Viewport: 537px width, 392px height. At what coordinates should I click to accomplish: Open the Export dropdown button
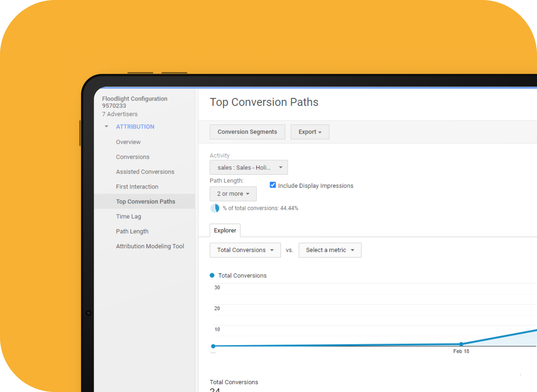(x=309, y=132)
